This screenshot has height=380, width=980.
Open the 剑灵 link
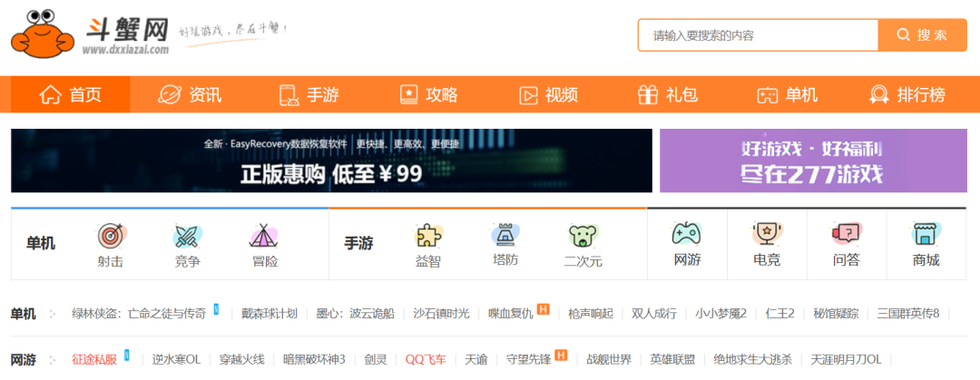376,360
